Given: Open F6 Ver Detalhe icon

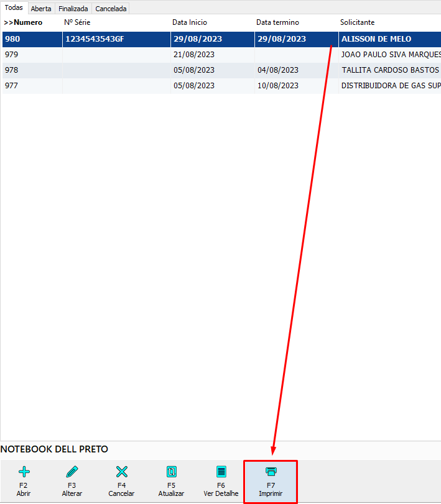Looking at the screenshot, I should click(x=221, y=472).
